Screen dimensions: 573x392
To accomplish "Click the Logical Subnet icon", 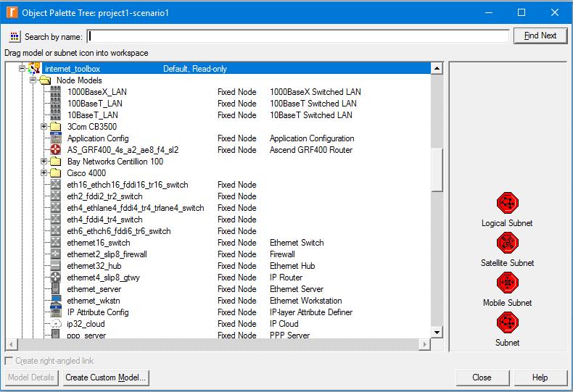I will [x=507, y=203].
